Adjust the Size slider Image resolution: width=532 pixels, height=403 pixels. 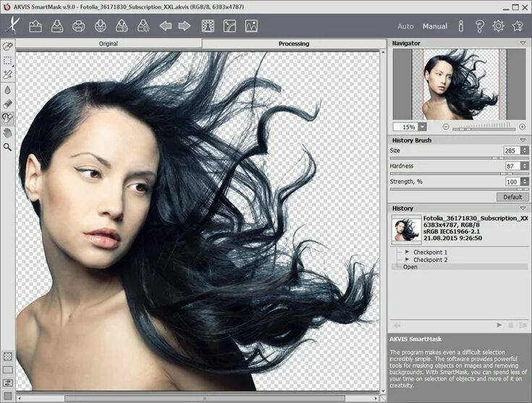pyautogui.click(x=459, y=158)
